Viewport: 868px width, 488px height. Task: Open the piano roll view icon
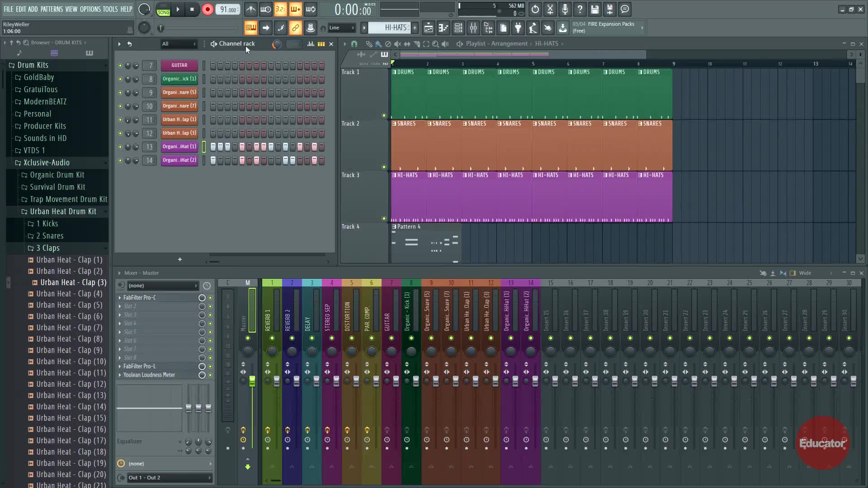coord(443,28)
